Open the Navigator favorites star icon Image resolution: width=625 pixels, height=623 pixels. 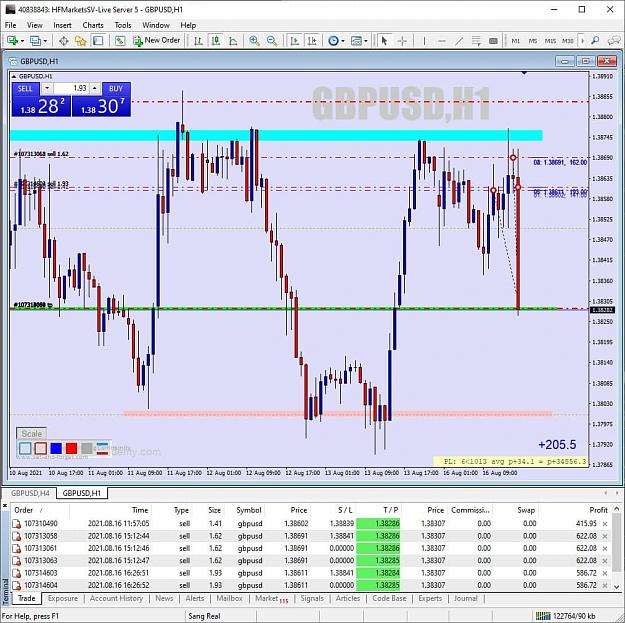point(81,41)
